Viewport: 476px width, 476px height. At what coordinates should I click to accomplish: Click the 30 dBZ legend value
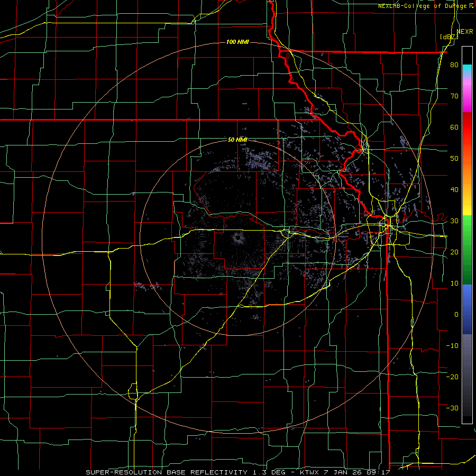pyautogui.click(x=454, y=221)
